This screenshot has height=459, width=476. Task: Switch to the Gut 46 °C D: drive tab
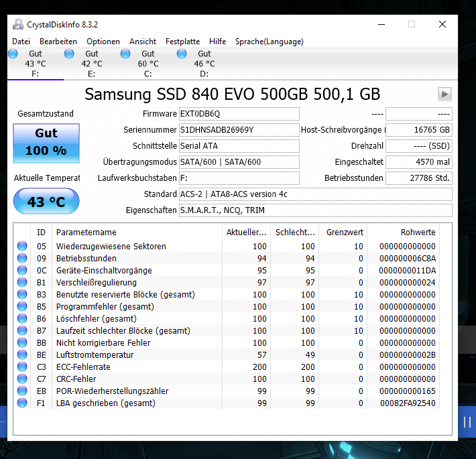point(204,64)
